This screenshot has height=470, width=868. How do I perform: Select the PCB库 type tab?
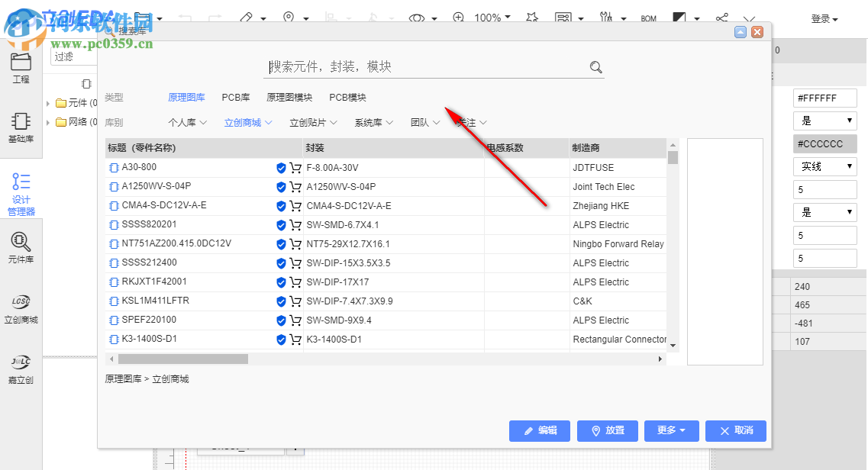tap(236, 98)
